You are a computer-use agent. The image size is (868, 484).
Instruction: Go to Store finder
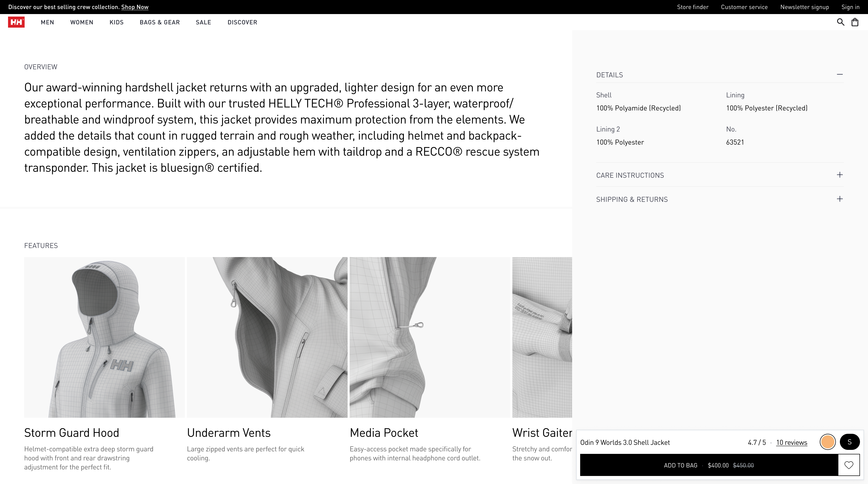click(x=692, y=7)
